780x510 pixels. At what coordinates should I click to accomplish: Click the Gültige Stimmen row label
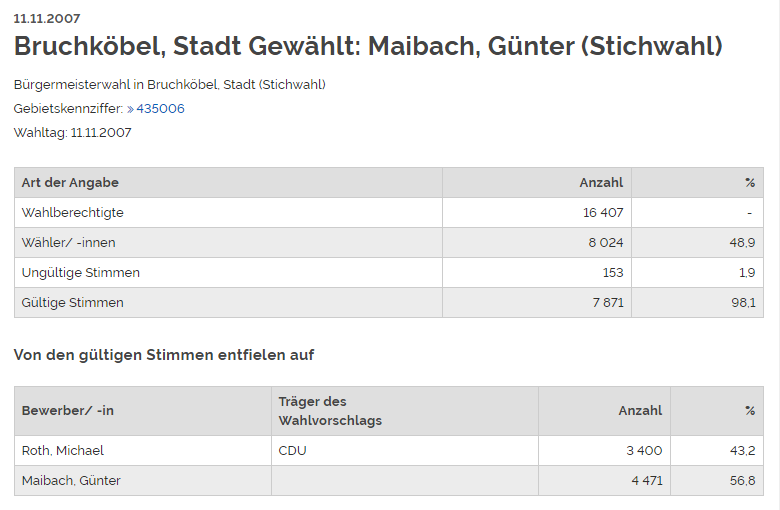click(x=73, y=302)
